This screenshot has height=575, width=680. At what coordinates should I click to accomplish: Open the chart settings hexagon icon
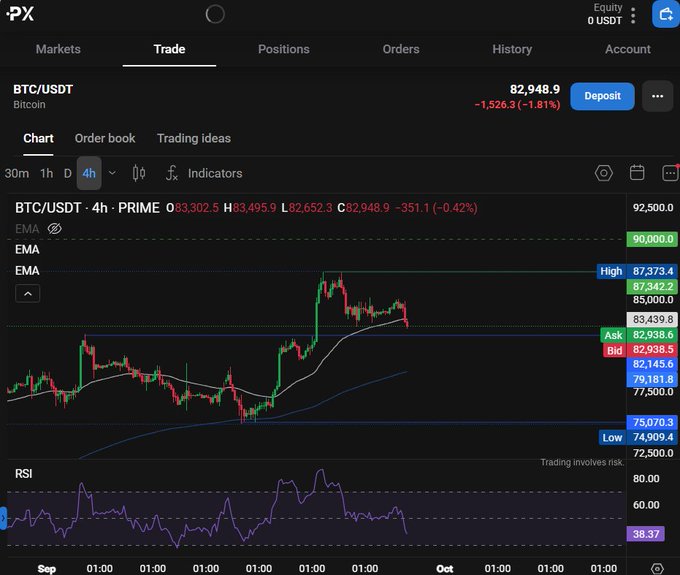pos(604,173)
